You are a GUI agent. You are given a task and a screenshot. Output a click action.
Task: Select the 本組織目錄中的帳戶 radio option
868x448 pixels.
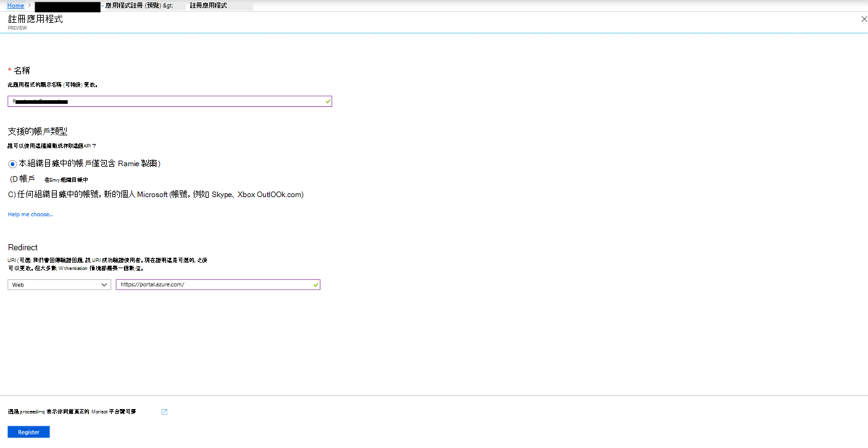pyautogui.click(x=12, y=164)
